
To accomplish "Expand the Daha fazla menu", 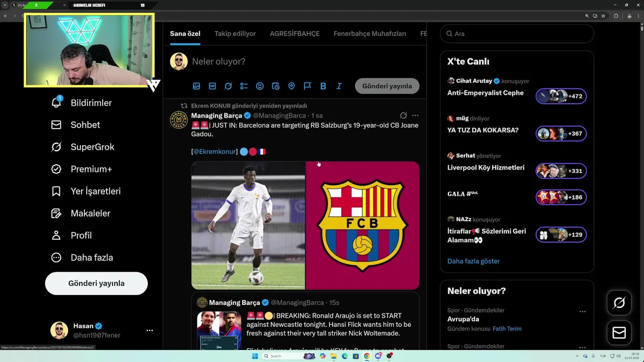I will click(x=82, y=257).
